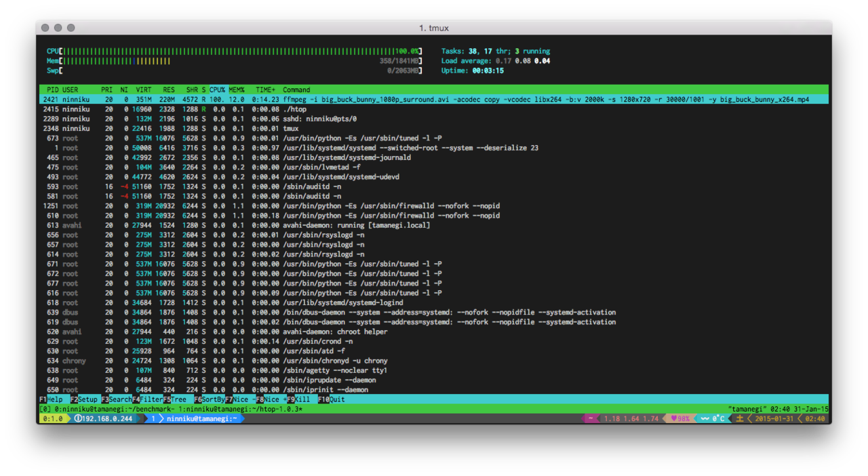This screenshot has width=868, height=476.
Task: Click the Uptime 00:03:15 value
Action: (488, 71)
